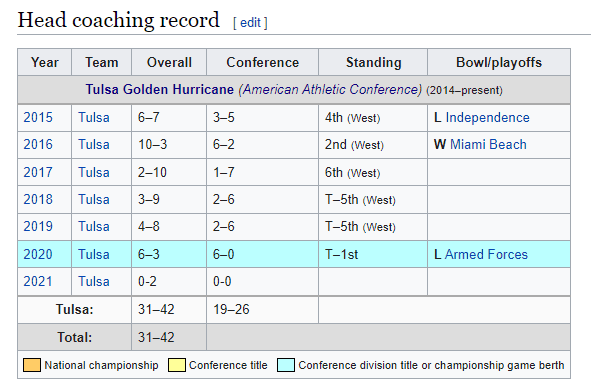The image size is (591, 384).
Task: Click the Miami Beach bowl link
Action: click(x=488, y=145)
